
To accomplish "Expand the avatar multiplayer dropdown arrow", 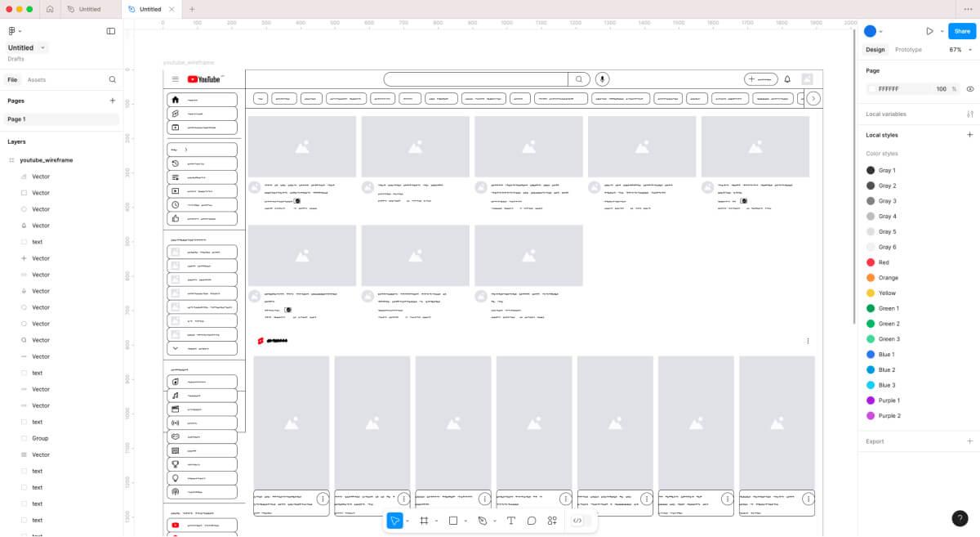I will click(x=880, y=31).
